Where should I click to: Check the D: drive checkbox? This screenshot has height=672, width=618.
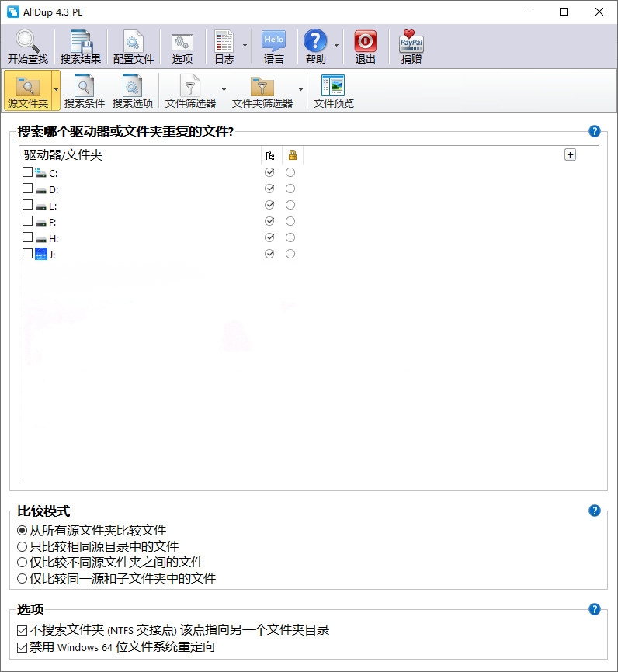27,188
